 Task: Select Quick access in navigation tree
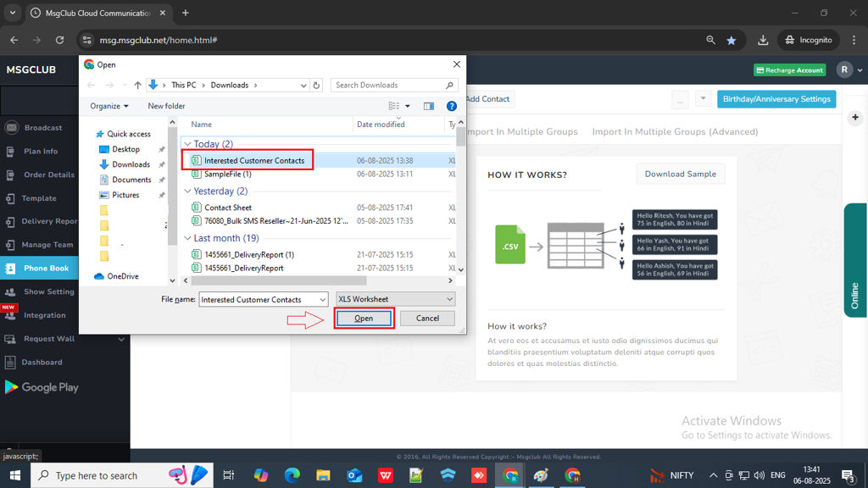coord(129,134)
